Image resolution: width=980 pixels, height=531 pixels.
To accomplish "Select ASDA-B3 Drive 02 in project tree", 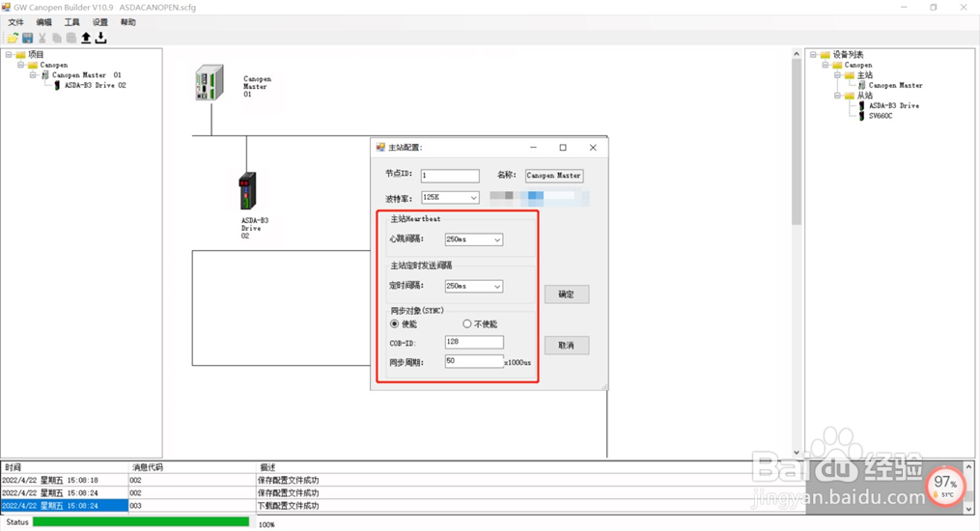I will point(95,86).
